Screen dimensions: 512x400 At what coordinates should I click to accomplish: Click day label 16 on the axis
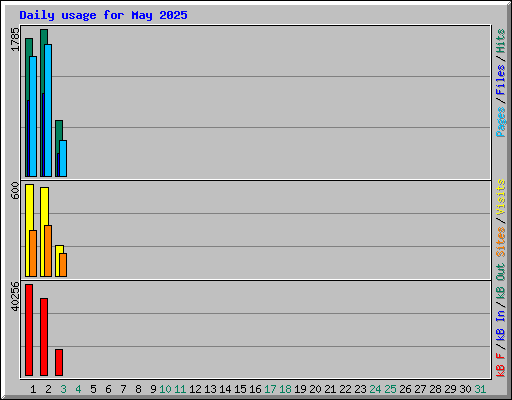255,389
